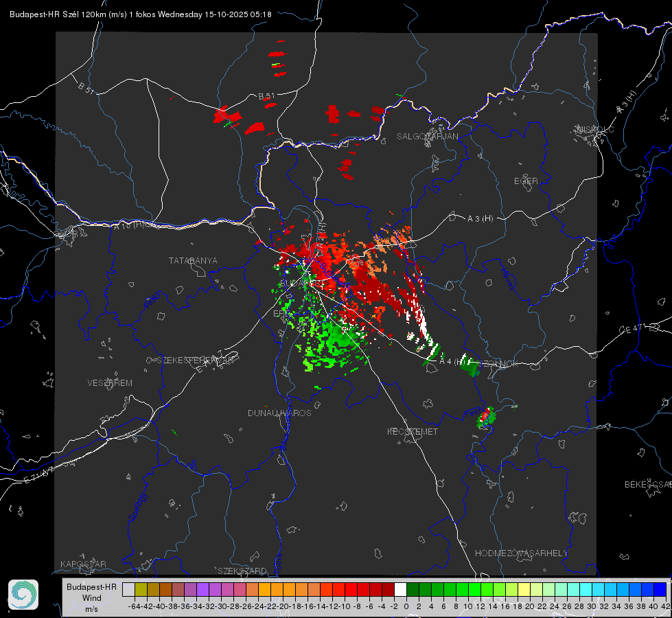Select the light grey leftmost legend swatch

click(x=128, y=589)
